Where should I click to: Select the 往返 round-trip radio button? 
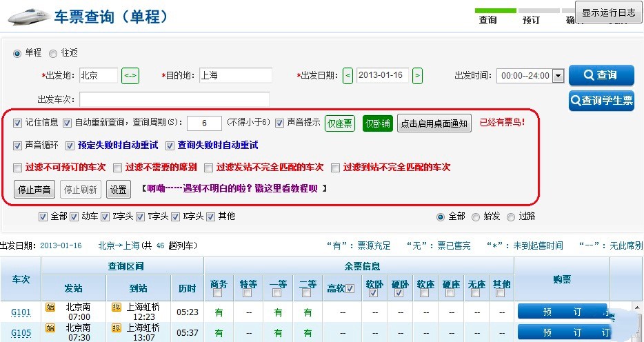click(53, 53)
